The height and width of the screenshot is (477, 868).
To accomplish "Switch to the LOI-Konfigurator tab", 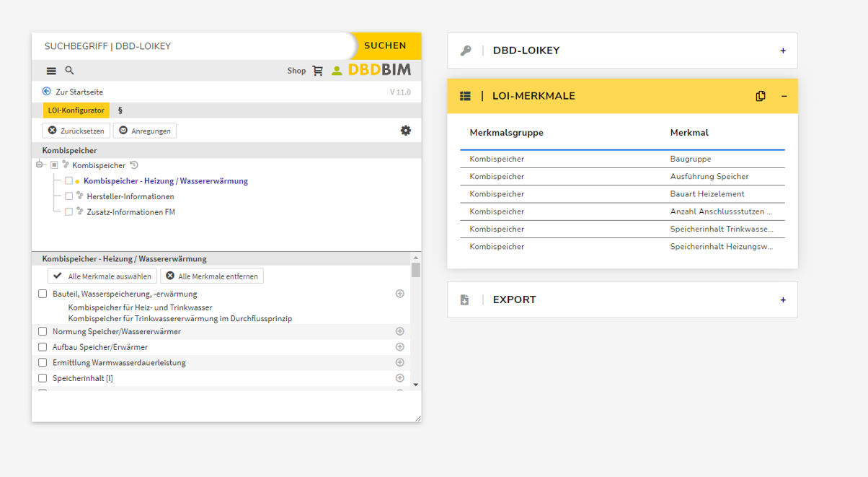I will point(76,110).
